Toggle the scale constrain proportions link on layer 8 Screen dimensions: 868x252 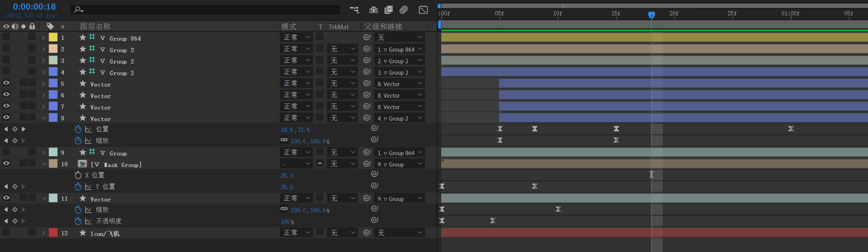pos(284,140)
